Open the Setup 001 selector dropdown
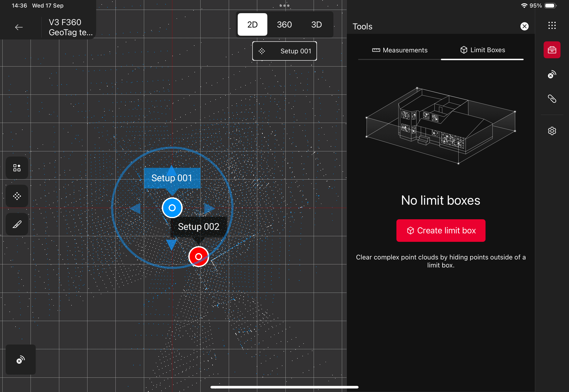 pos(284,51)
